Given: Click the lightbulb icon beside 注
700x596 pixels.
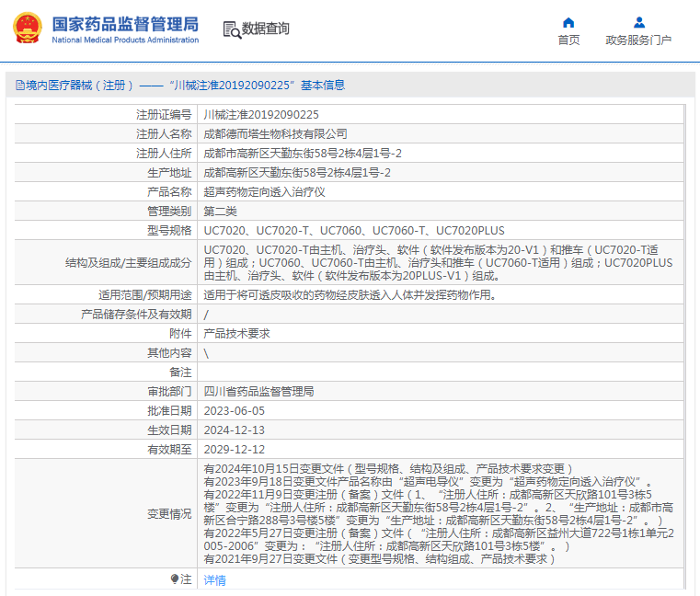Looking at the screenshot, I should [x=175, y=579].
